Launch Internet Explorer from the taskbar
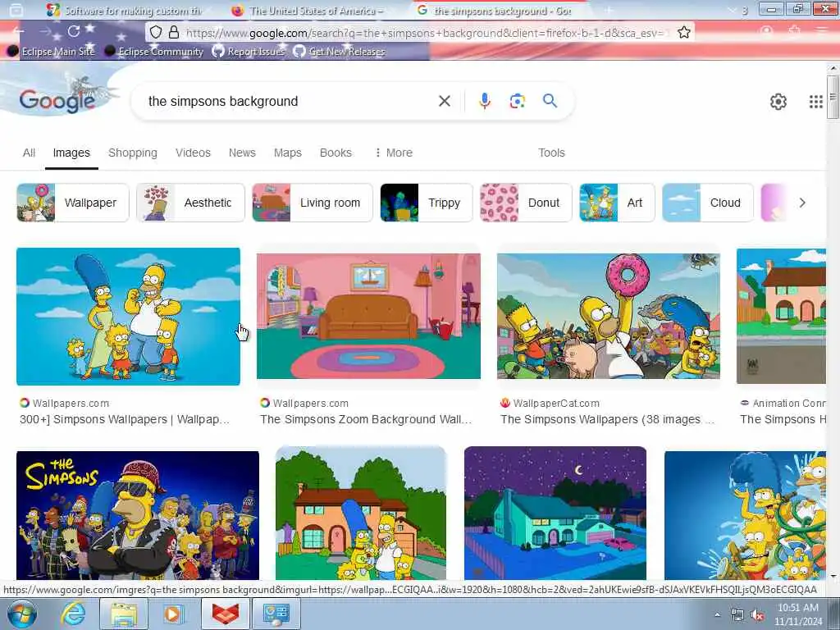Image resolution: width=840 pixels, height=630 pixels. point(72,614)
